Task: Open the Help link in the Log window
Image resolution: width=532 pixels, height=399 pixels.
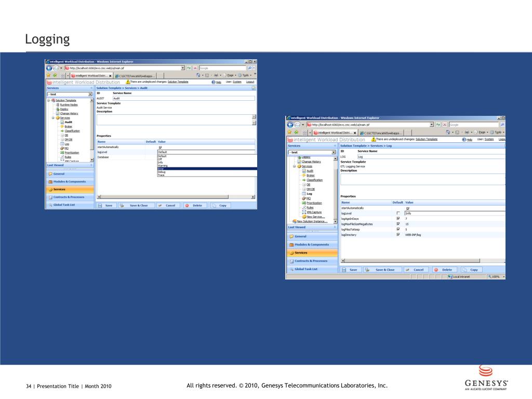Action: pos(469,139)
